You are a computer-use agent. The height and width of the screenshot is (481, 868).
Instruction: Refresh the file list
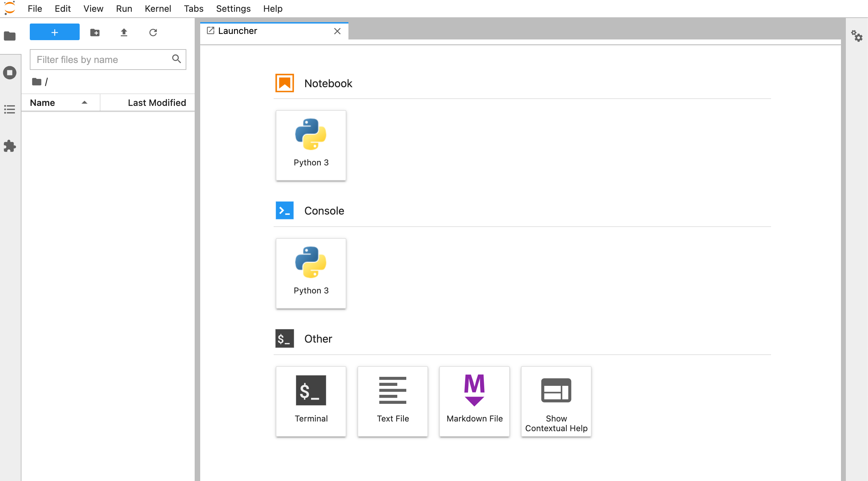pyautogui.click(x=153, y=33)
